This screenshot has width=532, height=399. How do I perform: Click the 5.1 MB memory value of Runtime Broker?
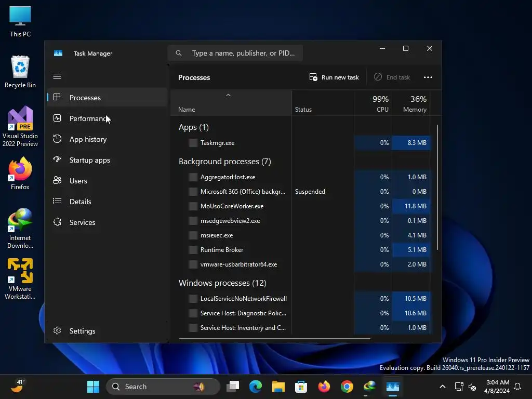(x=411, y=250)
